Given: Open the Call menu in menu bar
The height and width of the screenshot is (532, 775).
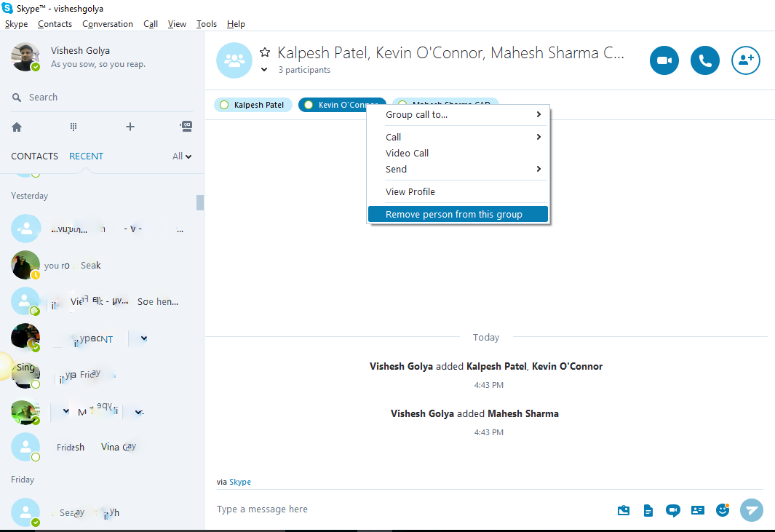Looking at the screenshot, I should click(150, 24).
